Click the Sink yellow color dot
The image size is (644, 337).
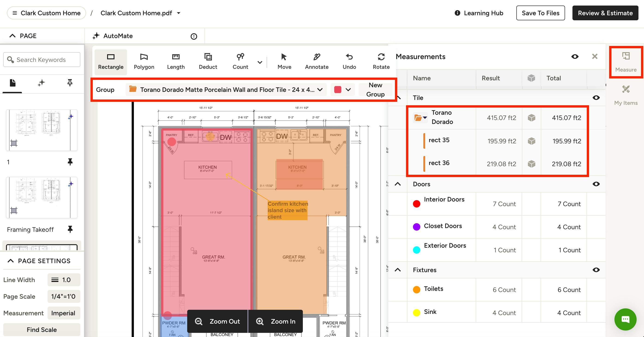point(416,313)
